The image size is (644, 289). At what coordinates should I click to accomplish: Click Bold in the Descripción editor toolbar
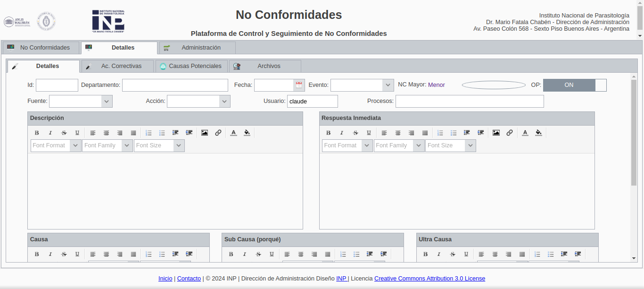37,133
